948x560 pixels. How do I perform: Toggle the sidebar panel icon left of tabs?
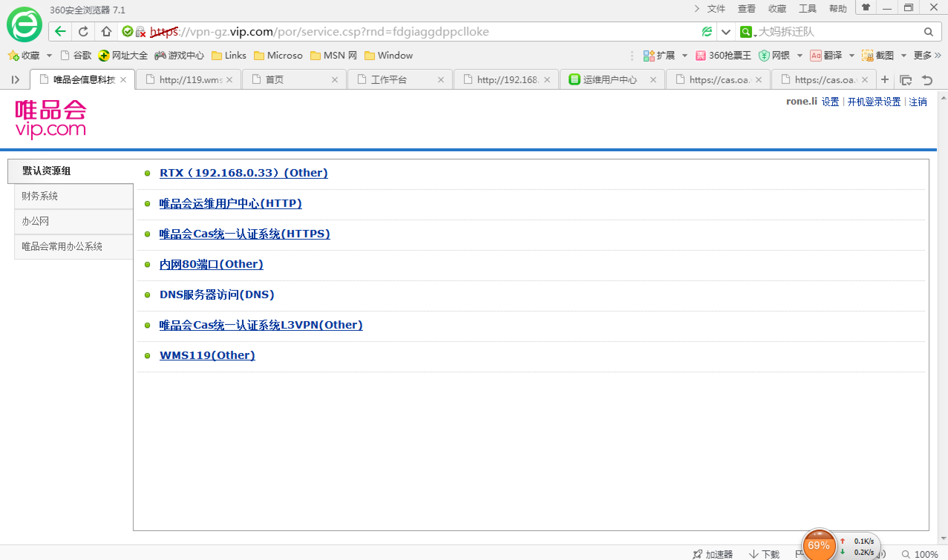[x=16, y=80]
